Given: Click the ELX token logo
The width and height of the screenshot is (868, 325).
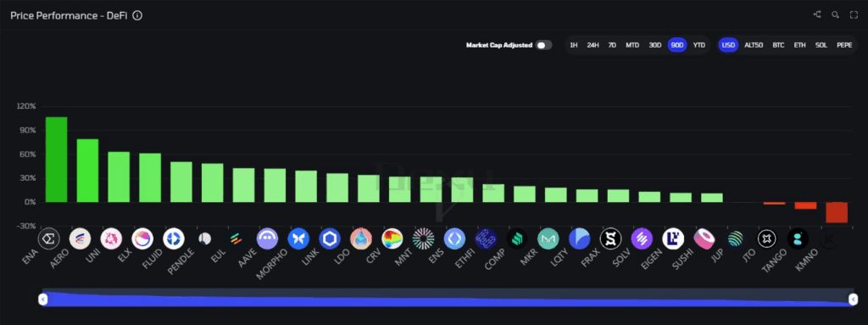Looking at the screenshot, I should 142,238.
